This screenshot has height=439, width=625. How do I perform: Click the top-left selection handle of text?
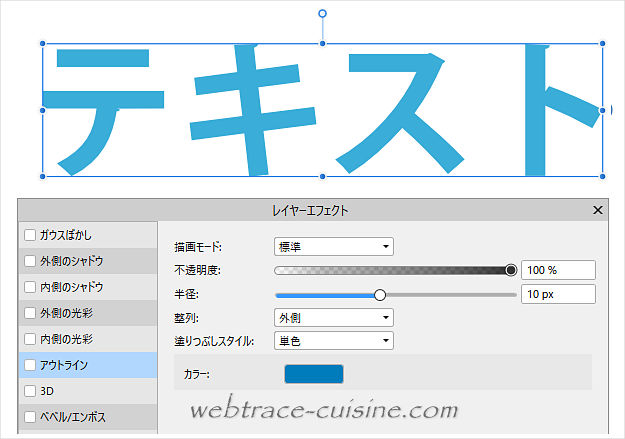pos(43,44)
